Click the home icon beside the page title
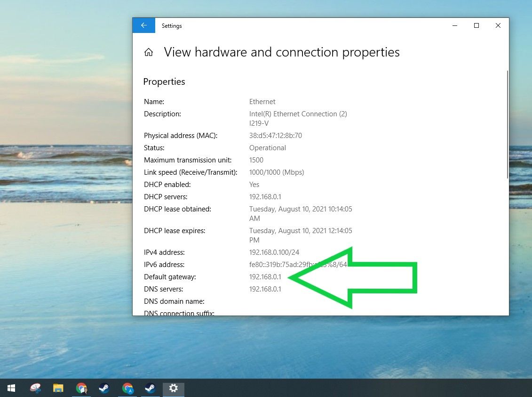This screenshot has width=532, height=397. pos(149,52)
